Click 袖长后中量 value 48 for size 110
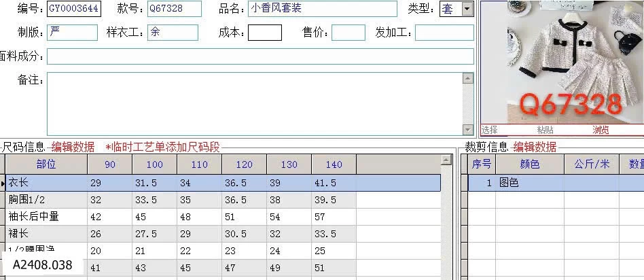This screenshot has height=280, width=644. tap(199, 217)
